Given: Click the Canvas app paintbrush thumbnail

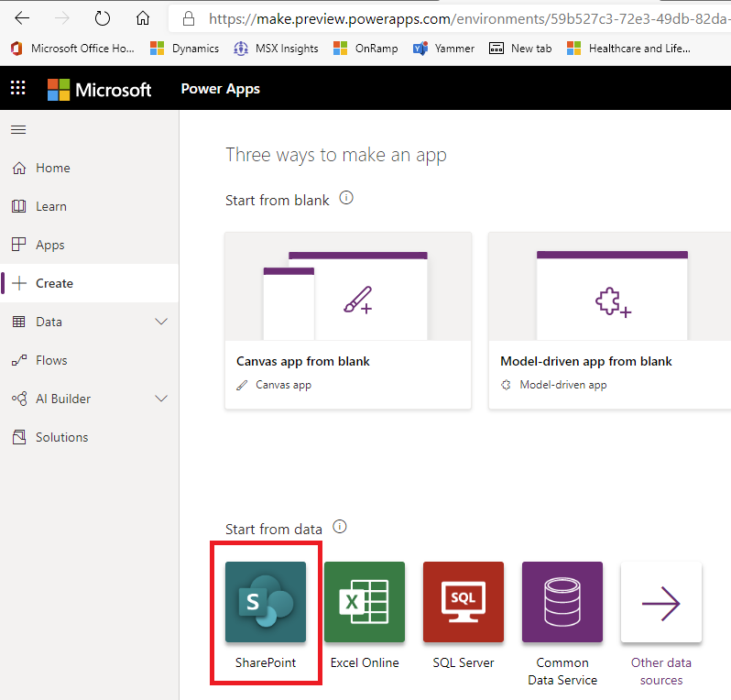Looking at the screenshot, I should click(348, 287).
